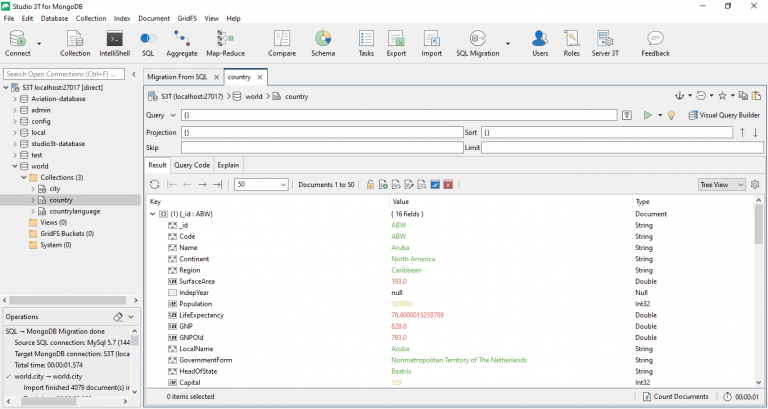Click the Aggregate toolbar icon
The image size is (768, 409).
click(181, 43)
